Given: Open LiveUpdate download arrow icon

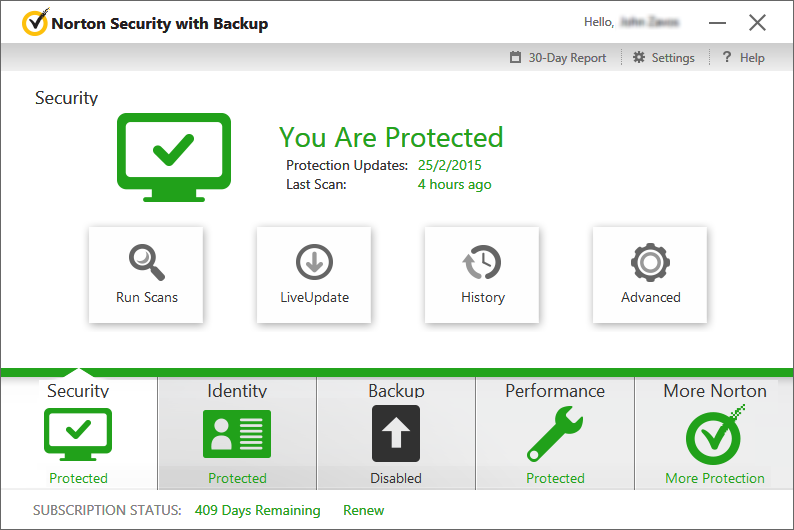Looking at the screenshot, I should pyautogui.click(x=314, y=262).
